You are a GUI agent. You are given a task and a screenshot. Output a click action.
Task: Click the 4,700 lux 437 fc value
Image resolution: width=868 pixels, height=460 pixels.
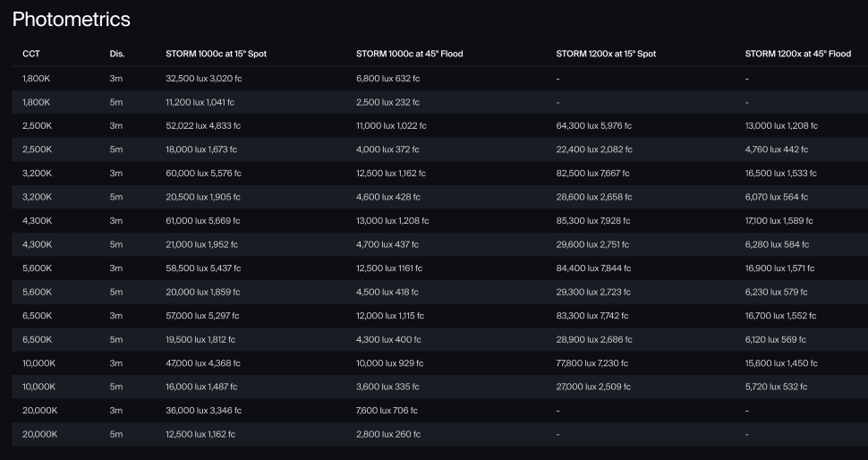tap(388, 244)
